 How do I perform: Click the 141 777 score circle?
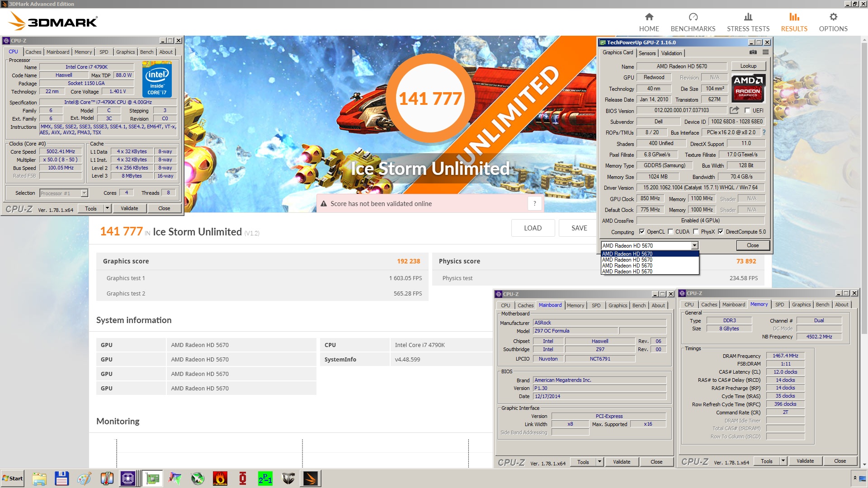tap(429, 98)
